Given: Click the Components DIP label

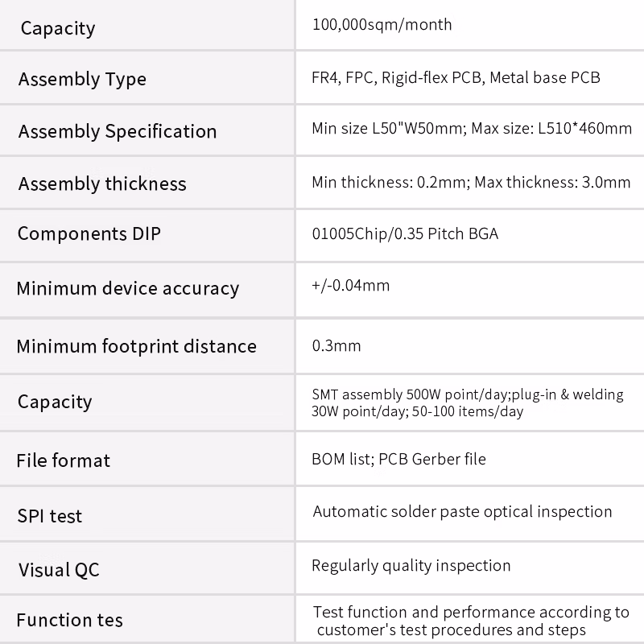Looking at the screenshot, I should [89, 233].
